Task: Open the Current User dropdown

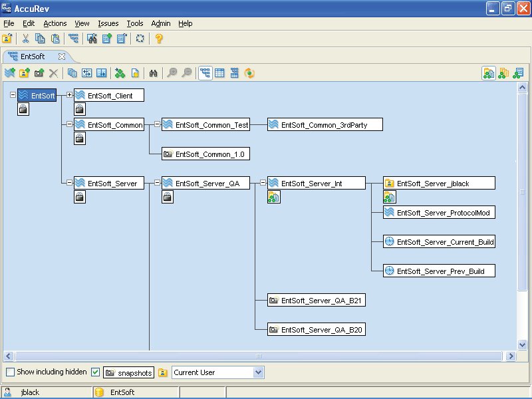Action: pos(258,372)
